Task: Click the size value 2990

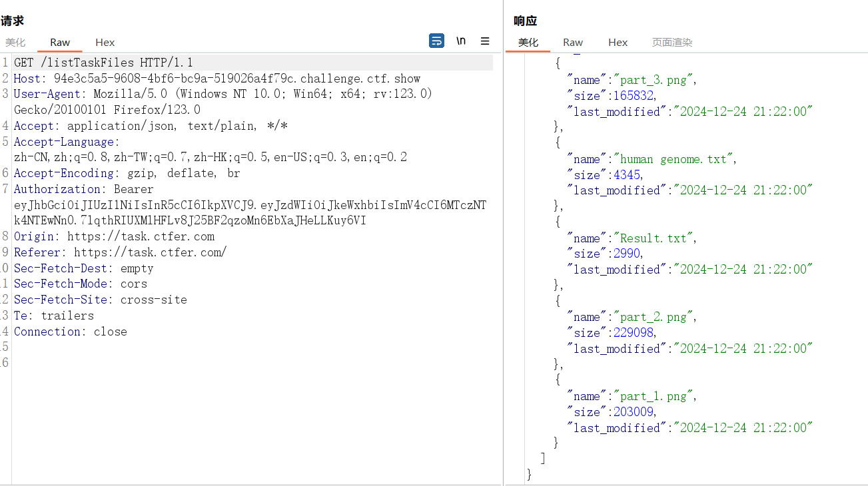Action: 627,254
